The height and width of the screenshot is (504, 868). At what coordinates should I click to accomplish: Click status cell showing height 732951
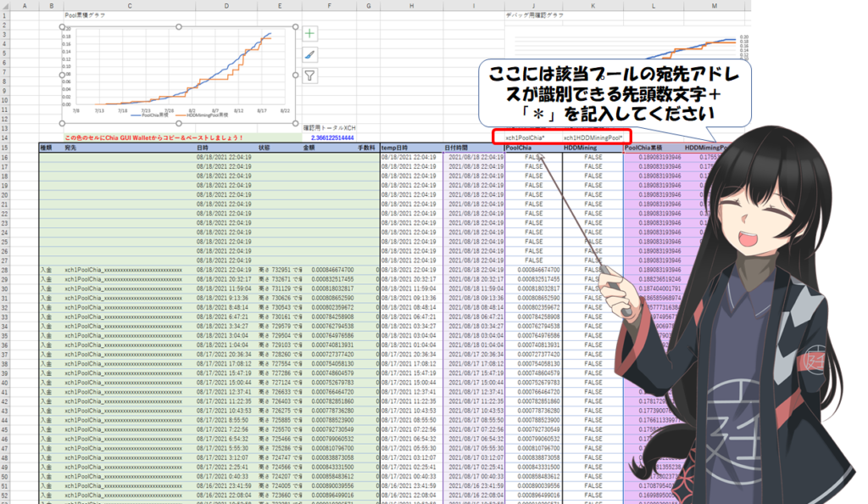coord(280,270)
